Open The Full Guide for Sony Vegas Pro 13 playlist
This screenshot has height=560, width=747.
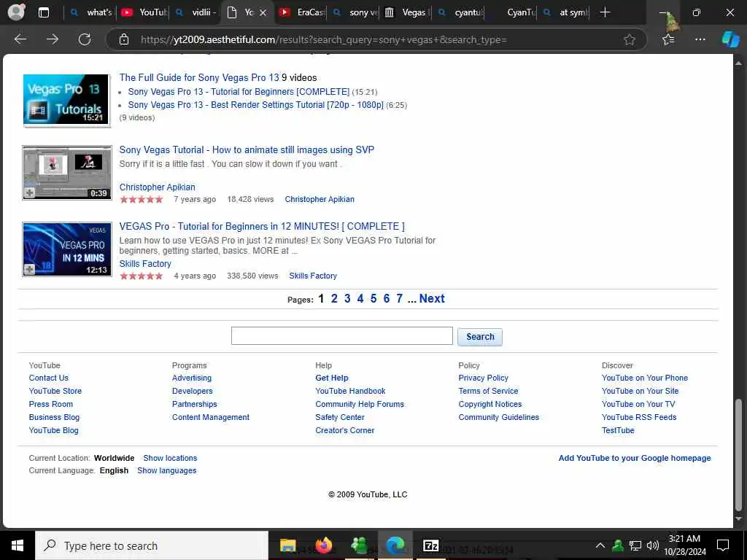199,77
